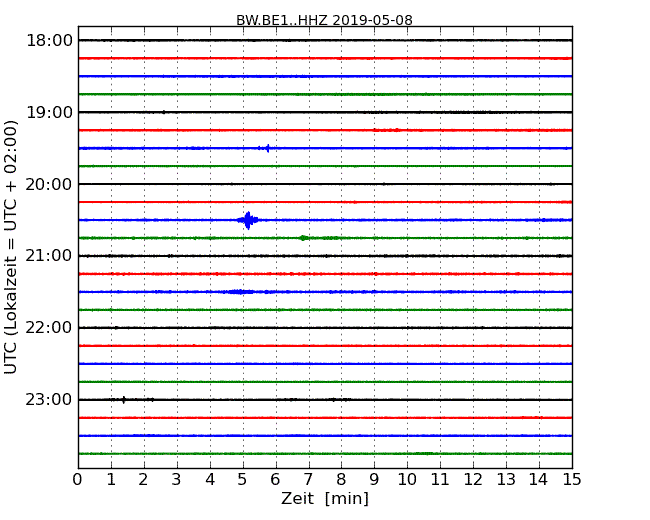This screenshot has height=520, width=650.
Task: Click the small blue spike after 19:00 near minute 5.8
Action: click(x=267, y=148)
